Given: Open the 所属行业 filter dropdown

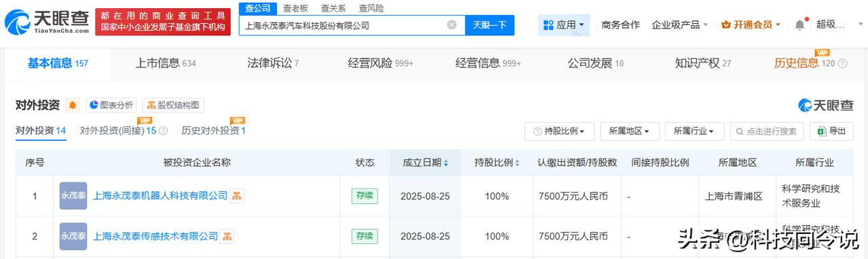Looking at the screenshot, I should 694,132.
